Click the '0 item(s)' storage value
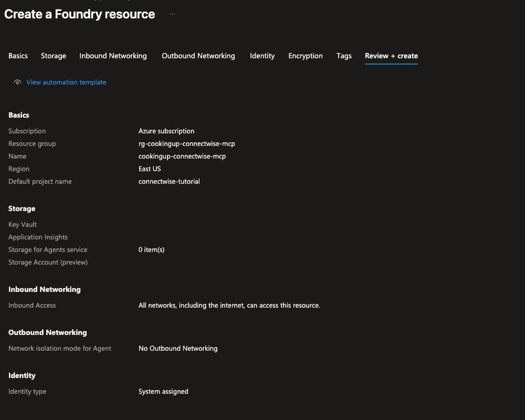The width and height of the screenshot is (525, 420). 151,250
